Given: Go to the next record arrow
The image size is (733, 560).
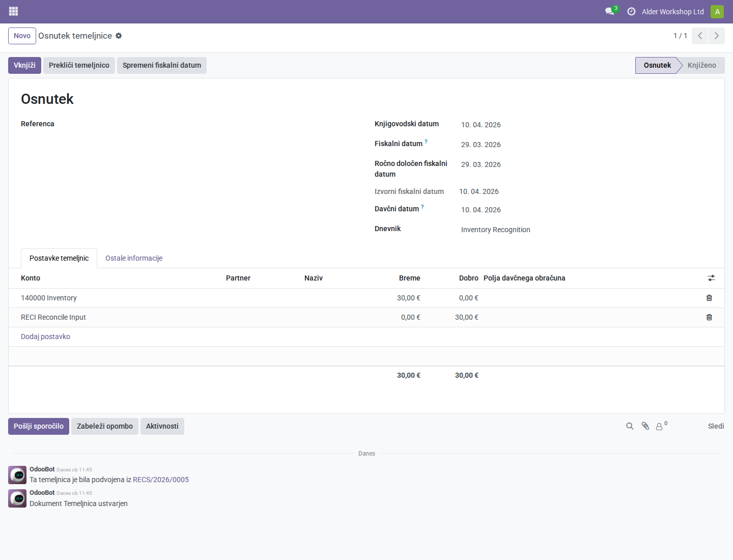Looking at the screenshot, I should [717, 36].
